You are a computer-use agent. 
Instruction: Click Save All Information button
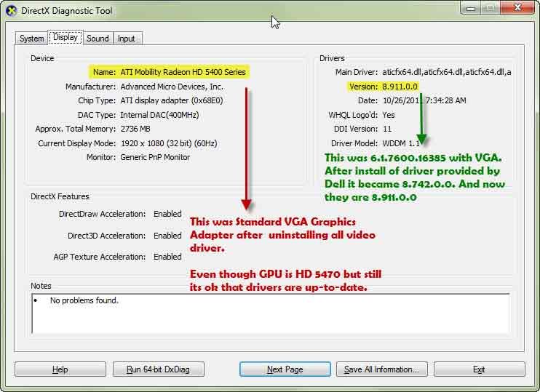click(x=382, y=369)
